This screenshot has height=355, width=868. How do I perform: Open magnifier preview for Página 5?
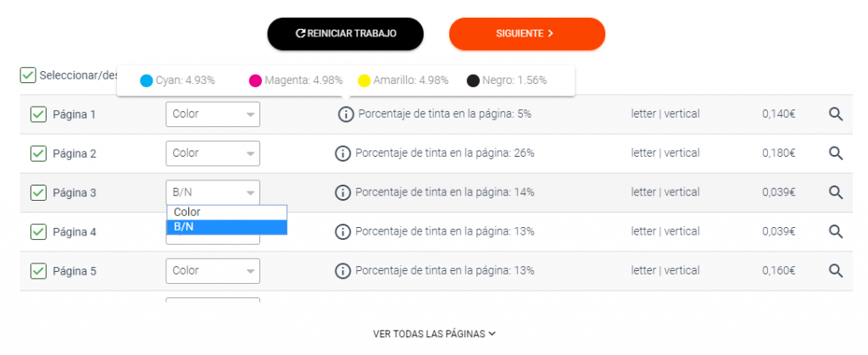pyautogui.click(x=836, y=271)
